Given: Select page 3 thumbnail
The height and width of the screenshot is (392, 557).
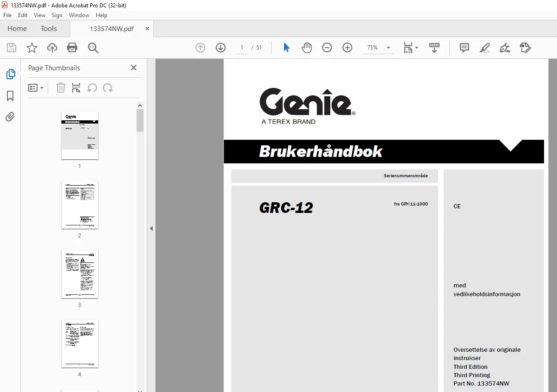Looking at the screenshot, I should point(80,274).
